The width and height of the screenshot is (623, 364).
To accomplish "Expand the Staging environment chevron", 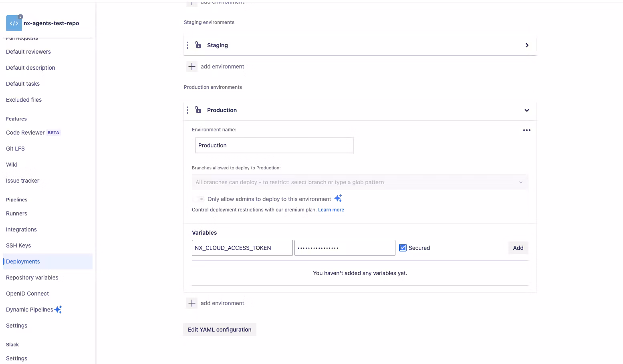I will pyautogui.click(x=527, y=45).
